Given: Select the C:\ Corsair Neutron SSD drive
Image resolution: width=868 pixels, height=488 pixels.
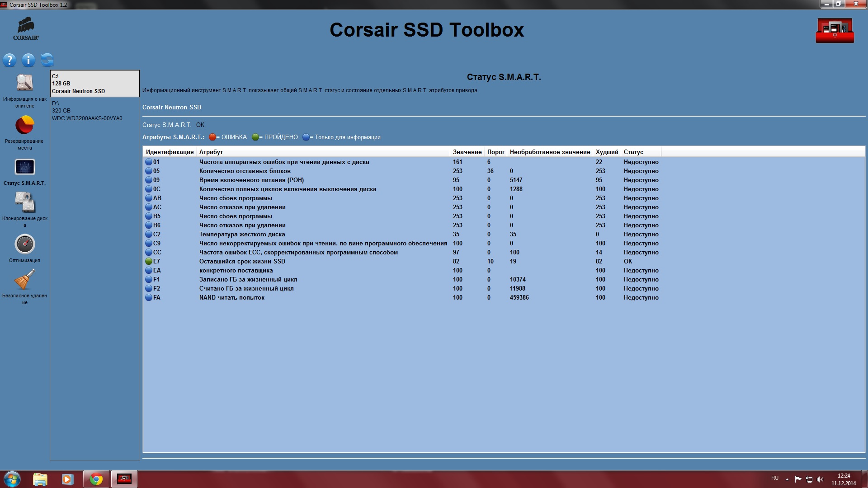Looking at the screenshot, I should (x=94, y=84).
